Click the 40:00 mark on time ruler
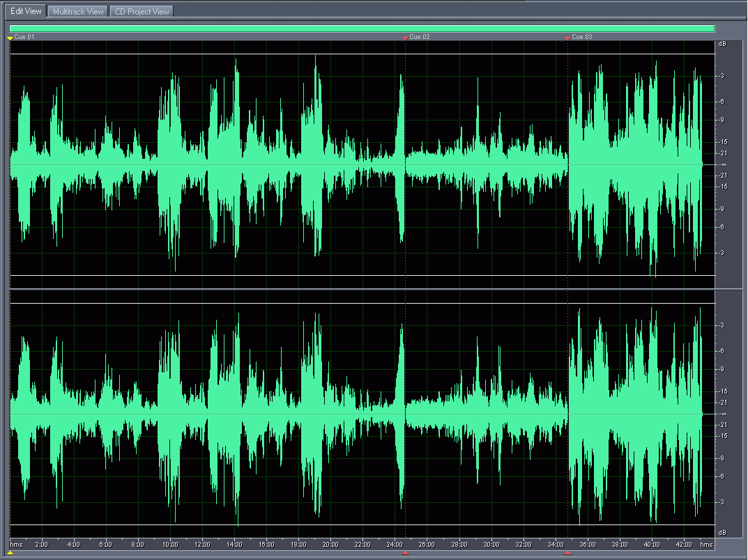Screen dimensions: 748x560 [651, 544]
